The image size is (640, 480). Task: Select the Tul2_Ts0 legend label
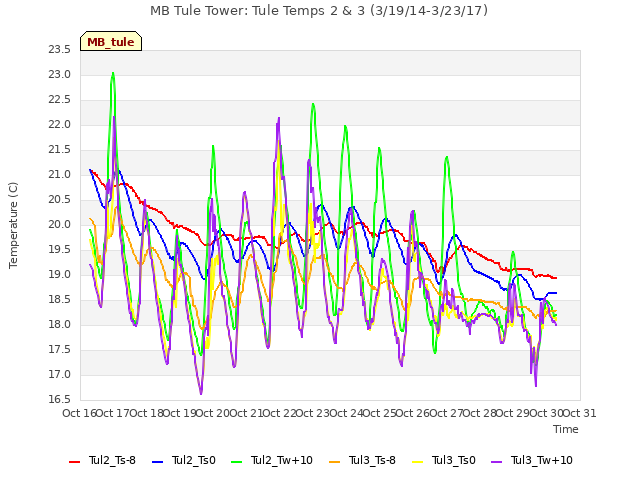tap(193, 460)
